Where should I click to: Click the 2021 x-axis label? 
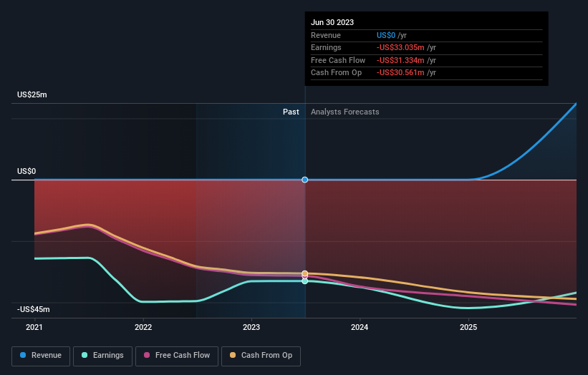point(34,328)
